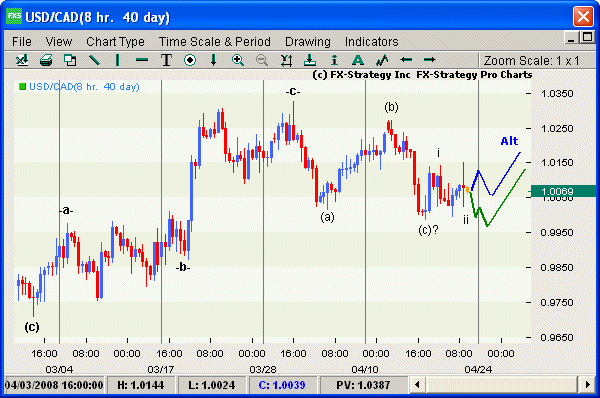Click the horizontal scrollbar left arrow
This screenshot has height=398, width=600.
point(417,384)
